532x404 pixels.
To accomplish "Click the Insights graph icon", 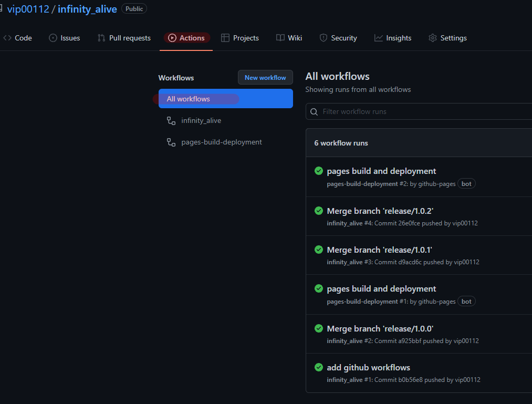I will [378, 38].
